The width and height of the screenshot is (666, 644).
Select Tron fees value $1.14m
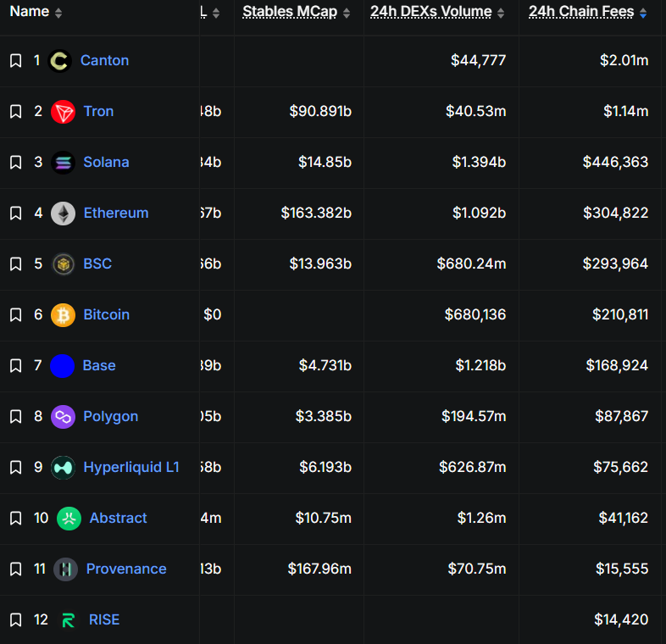(x=625, y=111)
